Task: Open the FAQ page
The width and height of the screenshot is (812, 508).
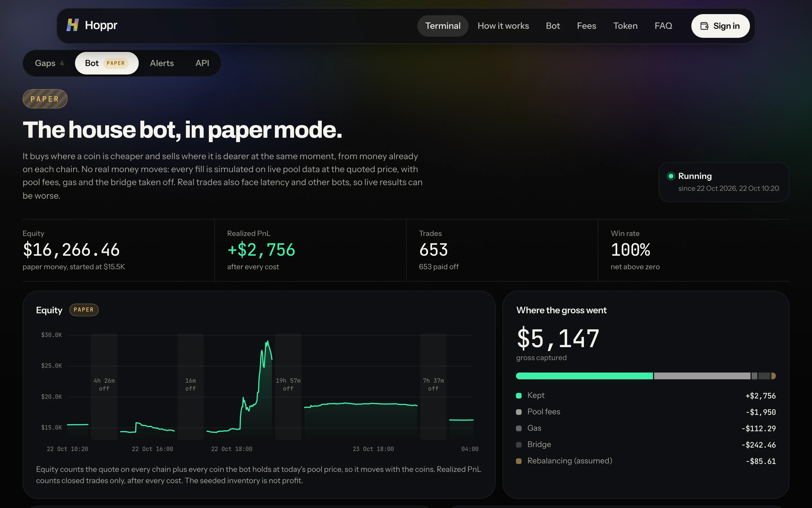Action: click(x=663, y=26)
